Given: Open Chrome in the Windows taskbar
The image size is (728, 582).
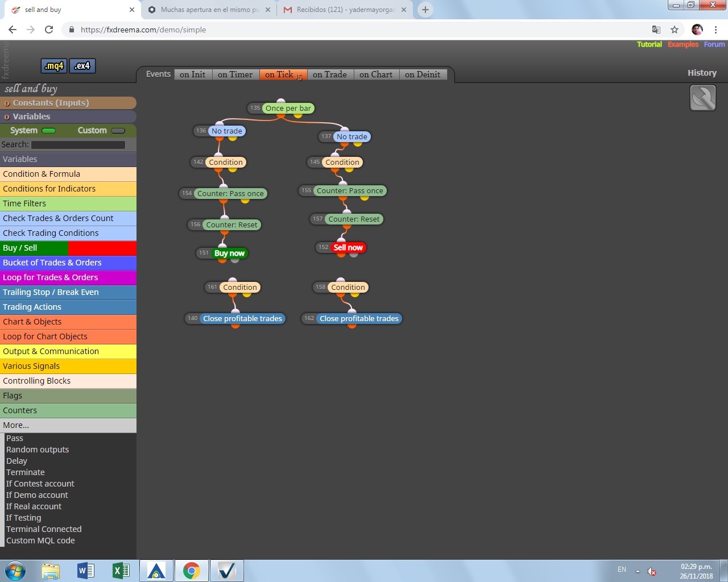Looking at the screenshot, I should pos(192,571).
